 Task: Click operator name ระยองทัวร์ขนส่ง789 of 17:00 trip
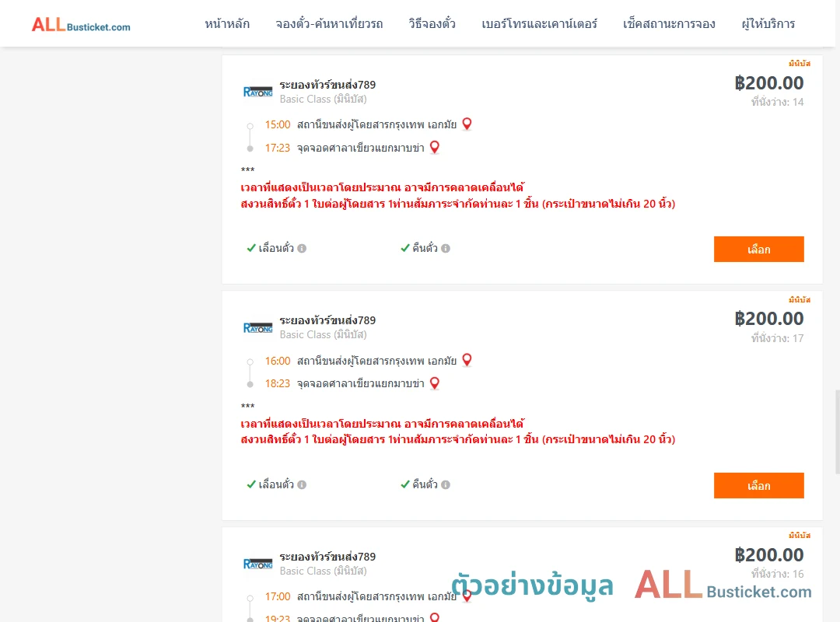(x=327, y=556)
